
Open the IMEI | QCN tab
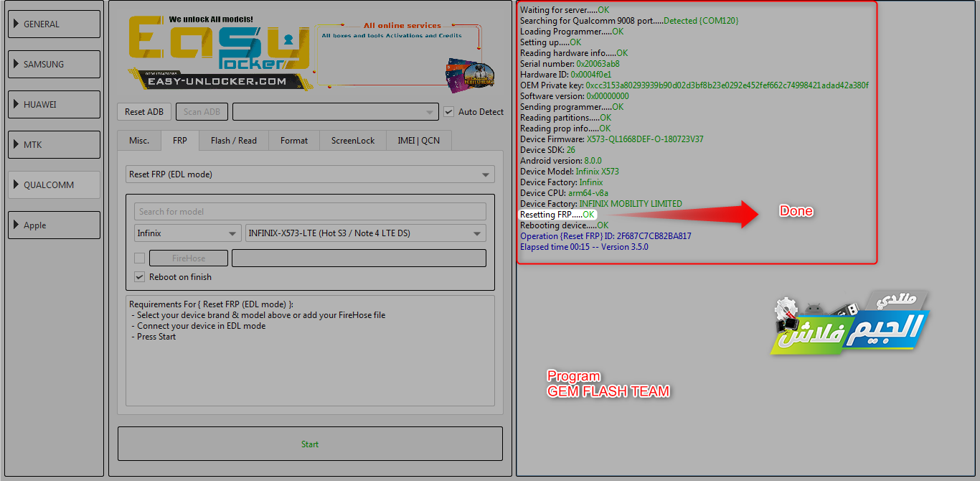[x=419, y=140]
